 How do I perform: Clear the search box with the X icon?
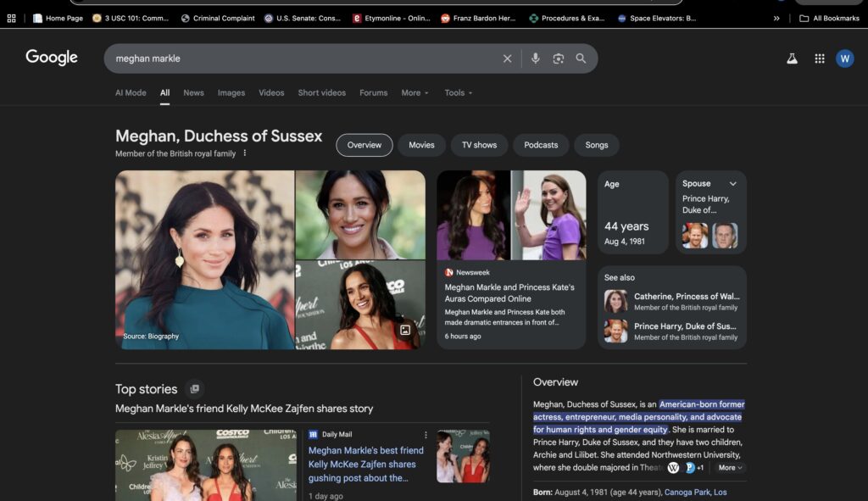coord(507,58)
